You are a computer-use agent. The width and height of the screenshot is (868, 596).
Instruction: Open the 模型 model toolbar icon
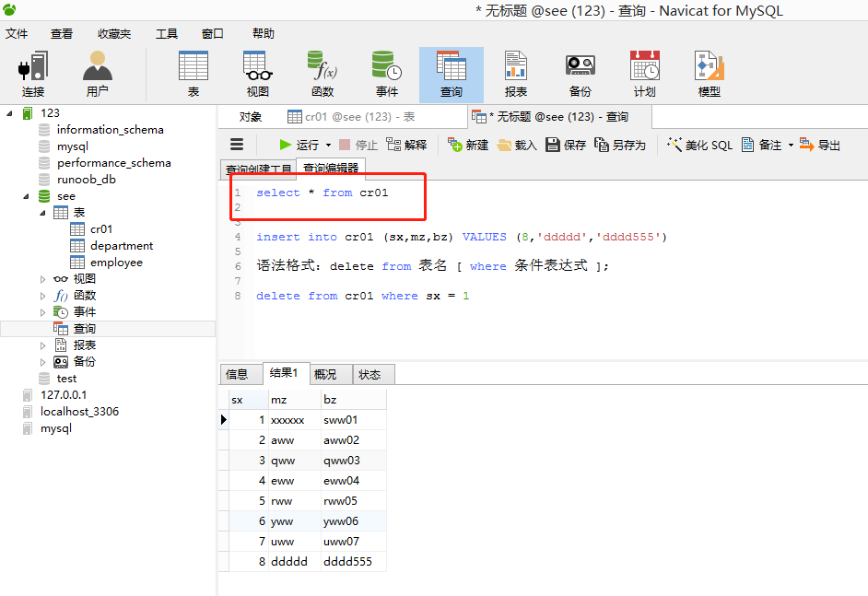pos(710,75)
